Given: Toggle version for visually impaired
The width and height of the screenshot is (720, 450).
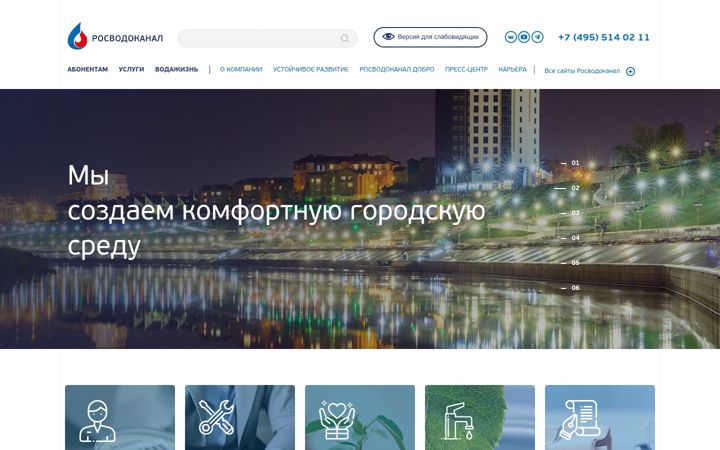Looking at the screenshot, I should (430, 37).
